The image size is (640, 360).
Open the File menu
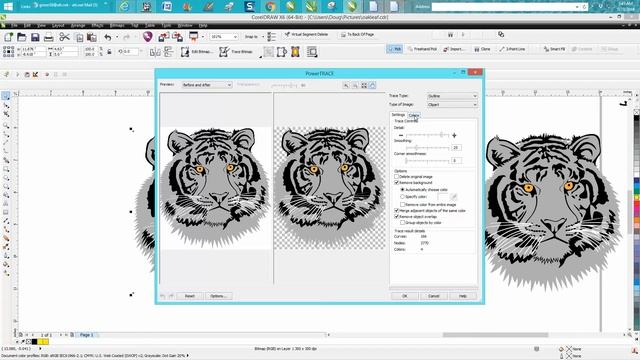(14, 25)
